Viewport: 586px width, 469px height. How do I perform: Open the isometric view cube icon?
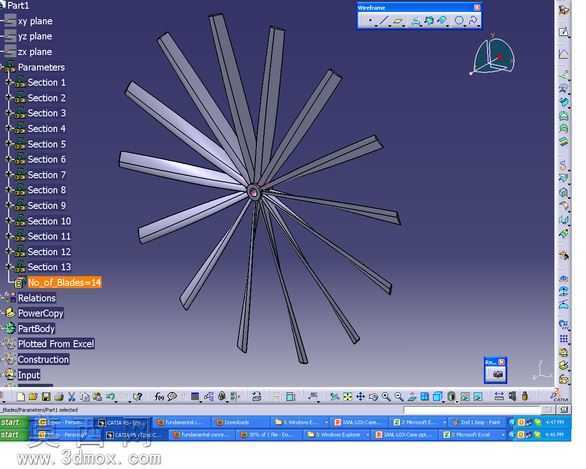click(x=437, y=397)
